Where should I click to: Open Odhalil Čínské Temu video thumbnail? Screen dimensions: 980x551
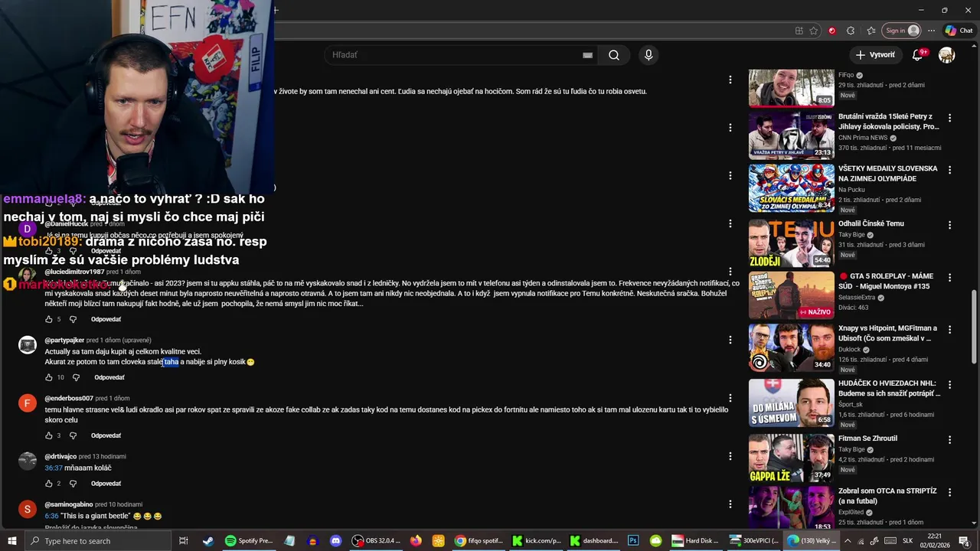(x=791, y=243)
